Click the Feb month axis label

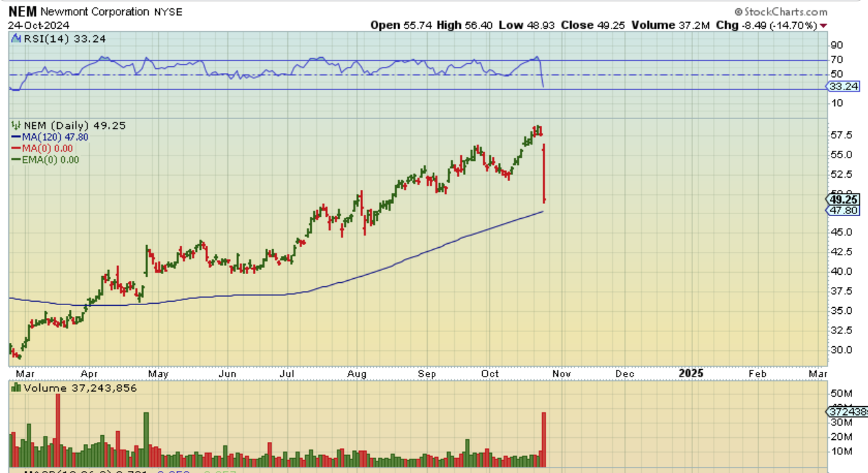click(757, 373)
